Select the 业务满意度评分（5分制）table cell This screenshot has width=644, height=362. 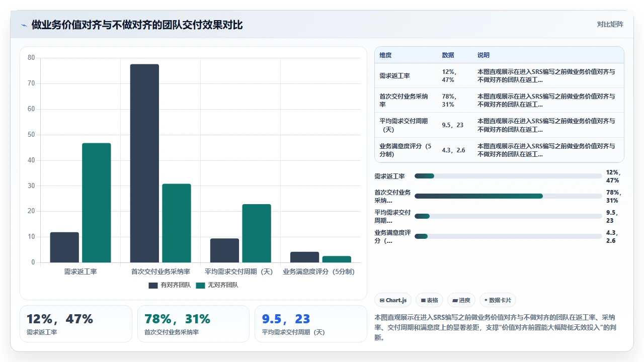[406, 150]
